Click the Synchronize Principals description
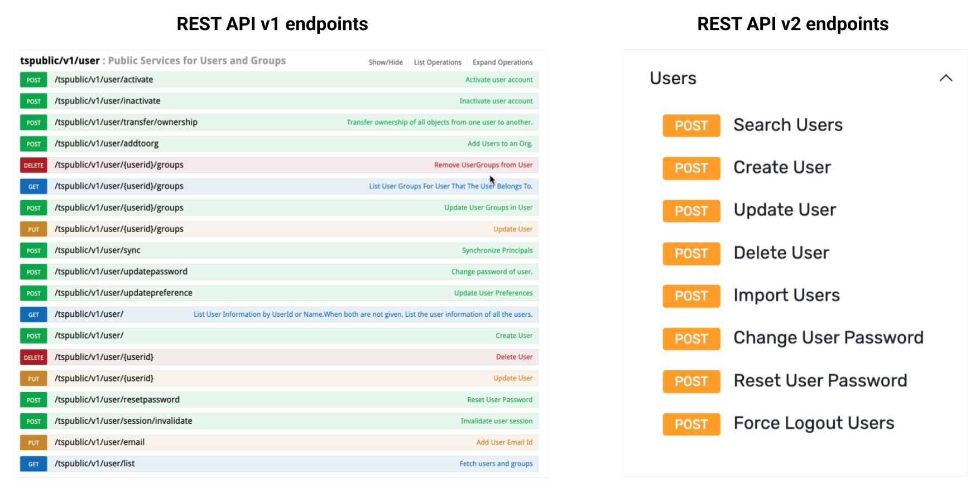The image size is (980, 488). point(497,250)
